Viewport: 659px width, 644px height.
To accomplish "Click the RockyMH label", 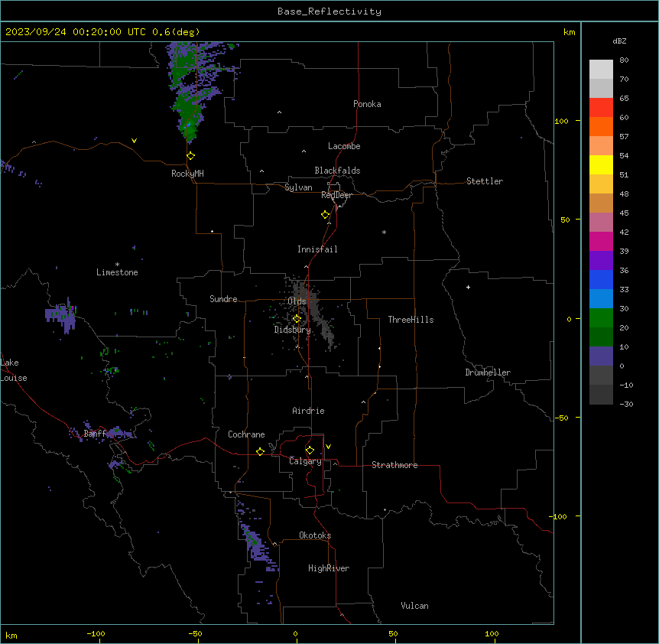I will click(x=187, y=174).
